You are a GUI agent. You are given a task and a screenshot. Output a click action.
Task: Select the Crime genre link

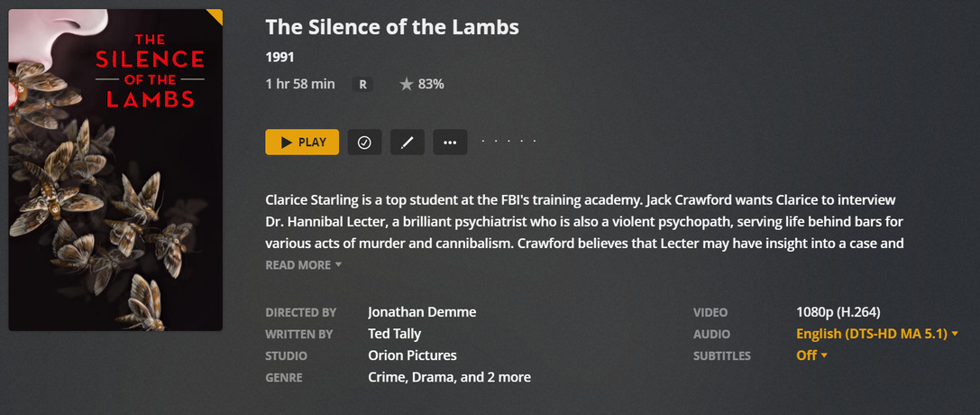point(387,377)
